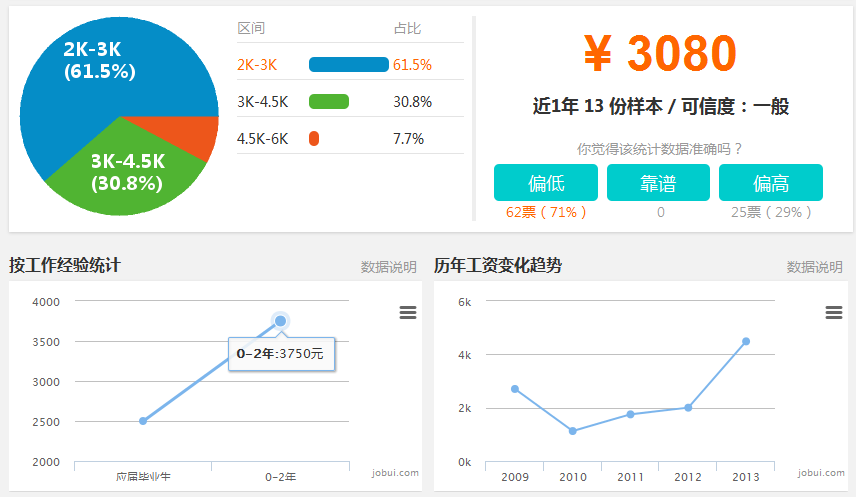This screenshot has height=497, width=856.
Task: Click the 2K-3K range label
Action: click(x=257, y=65)
